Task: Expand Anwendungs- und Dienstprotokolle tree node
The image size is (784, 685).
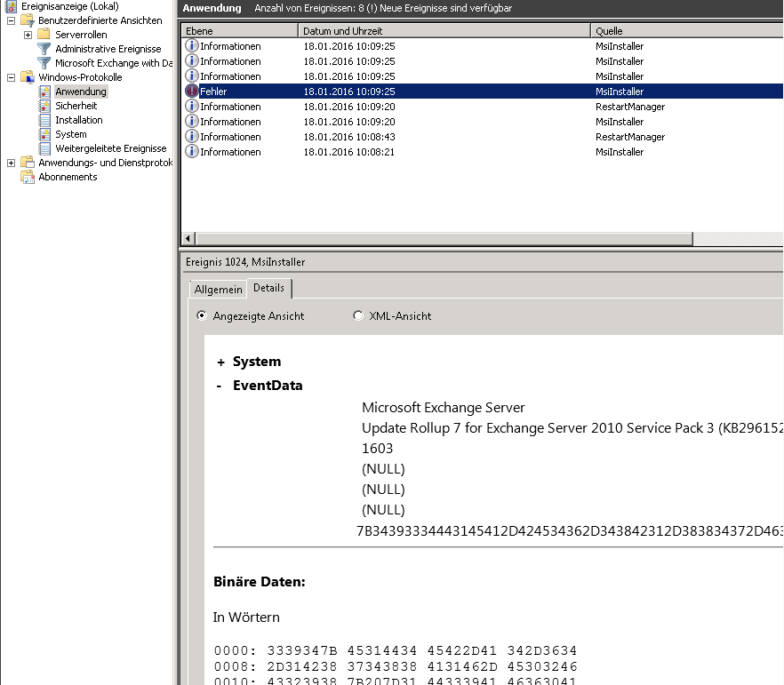Action: 11,163
